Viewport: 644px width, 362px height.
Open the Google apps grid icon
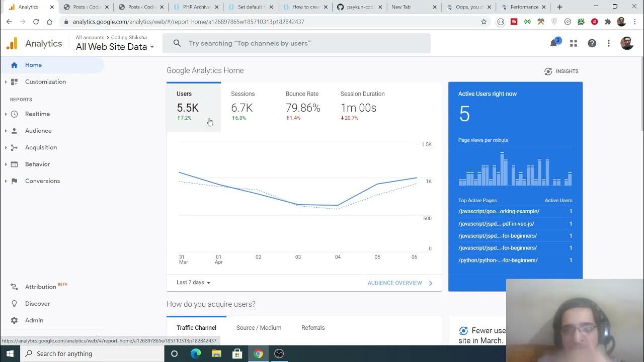point(574,44)
